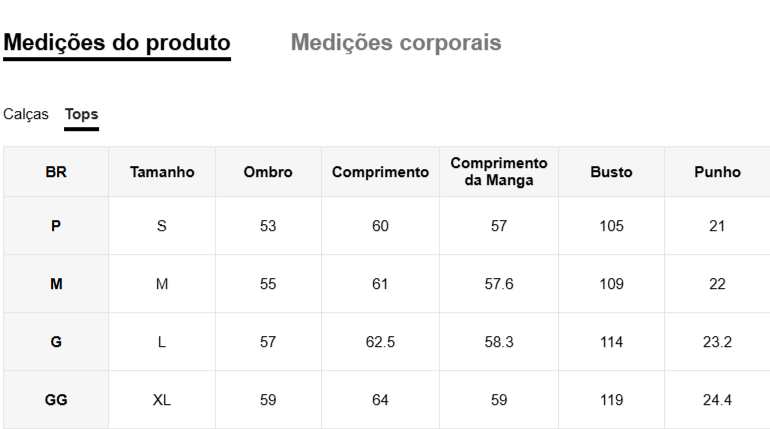Click the Tamanho column header
The height and width of the screenshot is (429, 770).
point(162,172)
